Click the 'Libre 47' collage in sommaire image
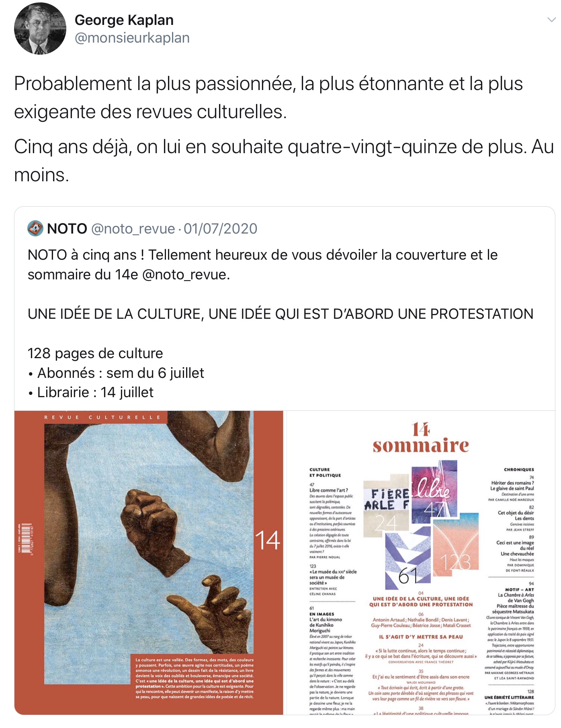The height and width of the screenshot is (728, 561). point(435,492)
